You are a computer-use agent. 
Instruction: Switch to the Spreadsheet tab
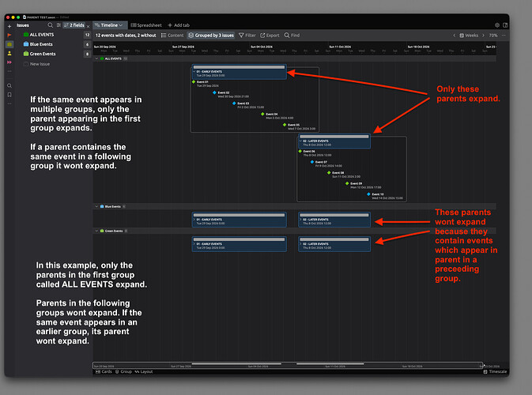(146, 25)
